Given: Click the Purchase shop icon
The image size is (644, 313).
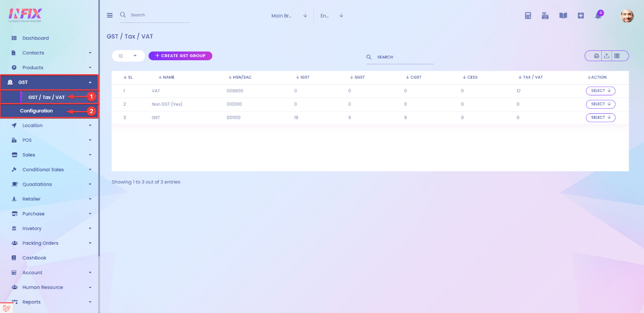Looking at the screenshot, I should [x=14, y=214].
